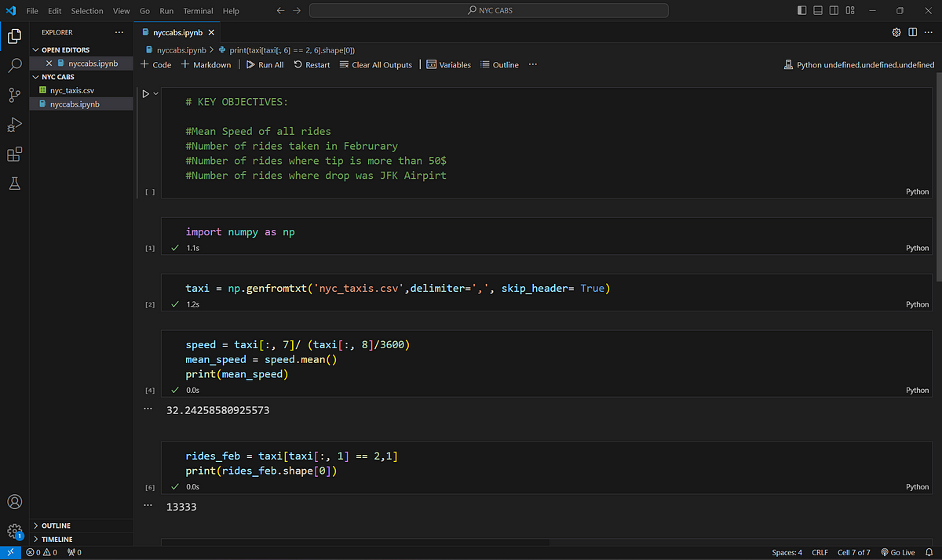Open the Terminal menu
The height and width of the screenshot is (560, 942).
[199, 11]
